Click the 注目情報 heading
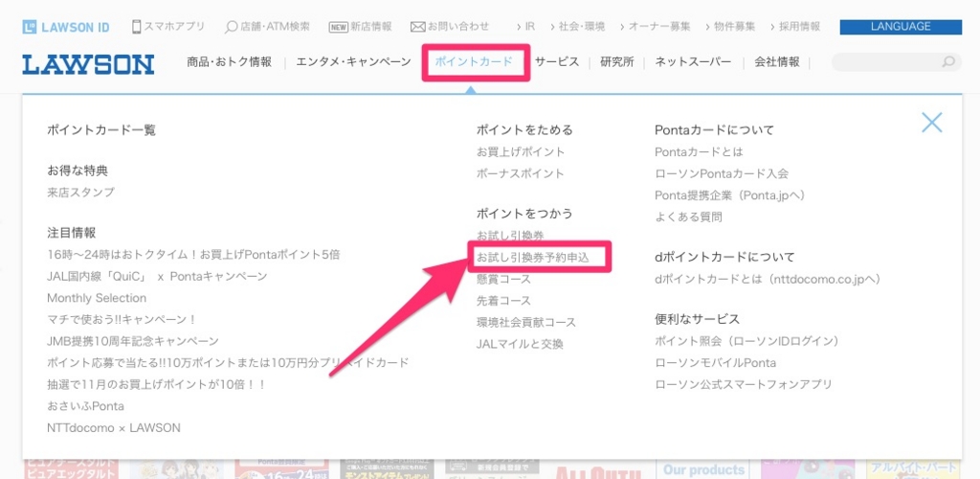The height and width of the screenshot is (479, 980). point(71,233)
